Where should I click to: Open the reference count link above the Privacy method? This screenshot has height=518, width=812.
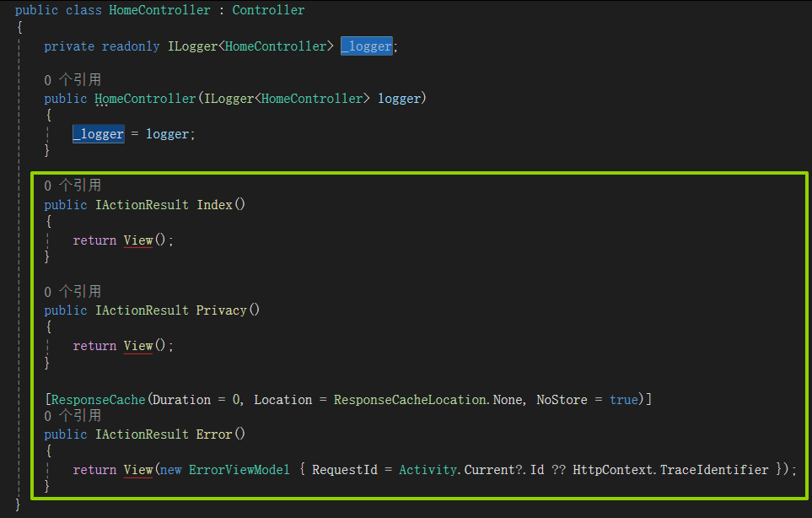(73, 291)
